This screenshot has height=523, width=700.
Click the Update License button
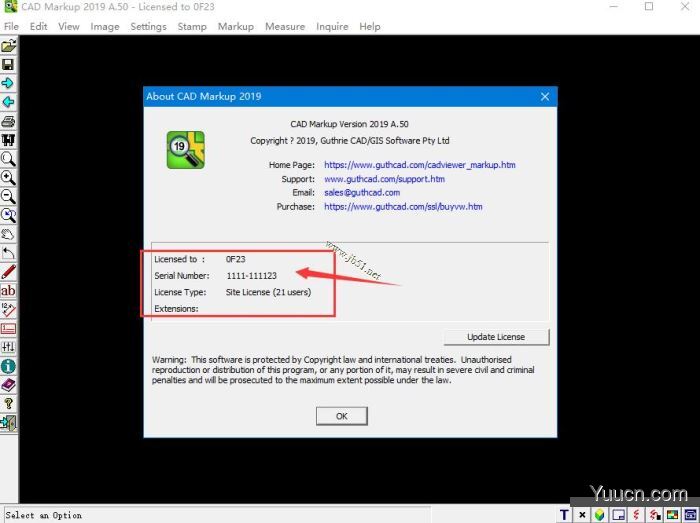(496, 337)
